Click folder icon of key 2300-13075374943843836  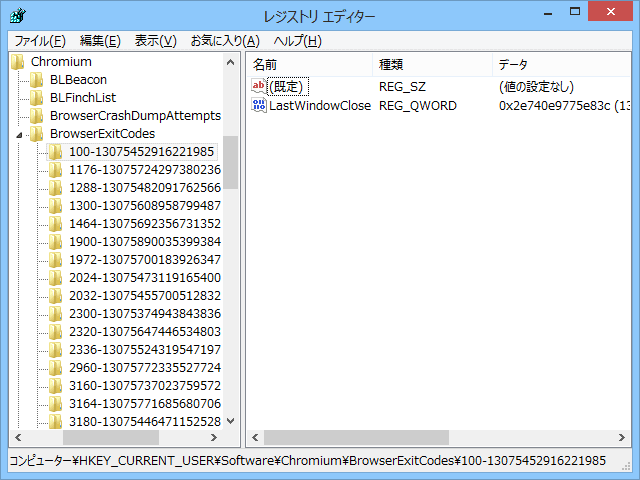pyautogui.click(x=56, y=313)
